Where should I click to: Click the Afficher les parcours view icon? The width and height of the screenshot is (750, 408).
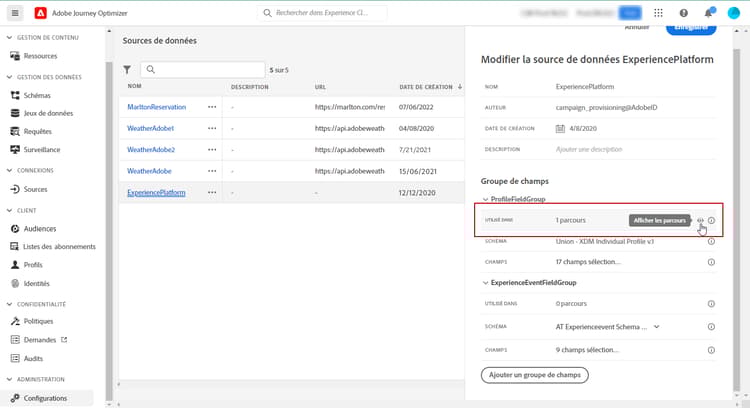point(700,221)
